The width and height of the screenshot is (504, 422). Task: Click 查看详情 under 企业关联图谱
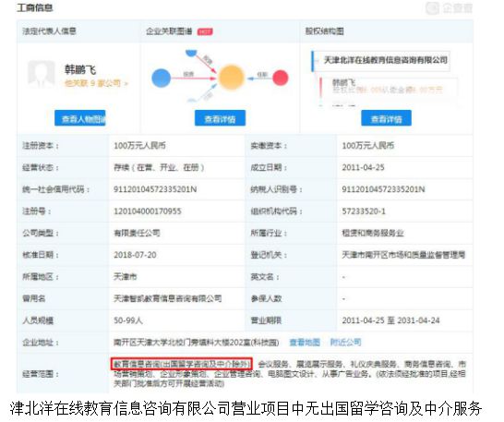coord(221,118)
